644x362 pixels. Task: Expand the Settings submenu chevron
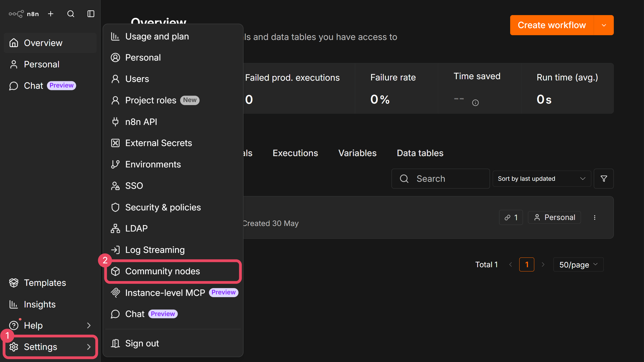[89, 347]
